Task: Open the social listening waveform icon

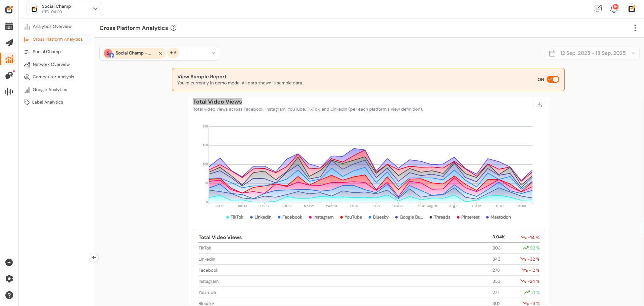Action: 9,91
